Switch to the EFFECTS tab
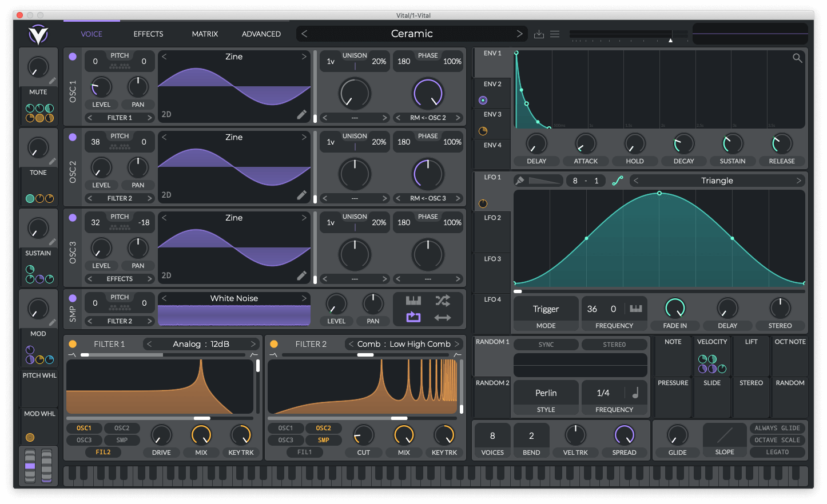Image resolution: width=827 pixels, height=504 pixels. tap(148, 34)
